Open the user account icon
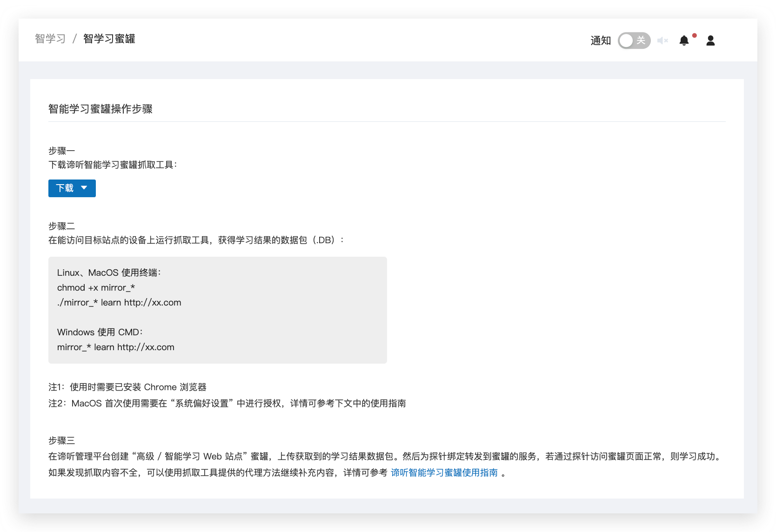 click(710, 41)
